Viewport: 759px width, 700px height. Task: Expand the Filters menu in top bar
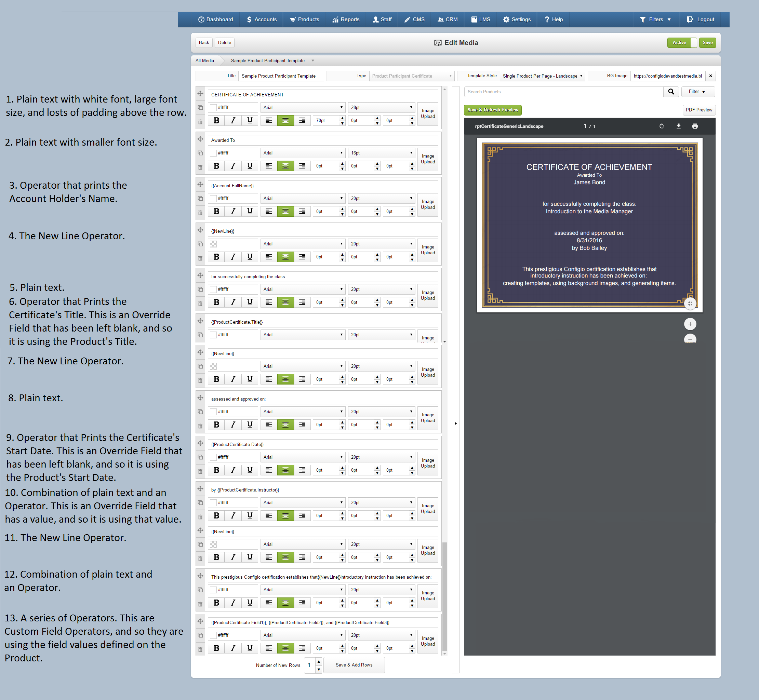[655, 19]
